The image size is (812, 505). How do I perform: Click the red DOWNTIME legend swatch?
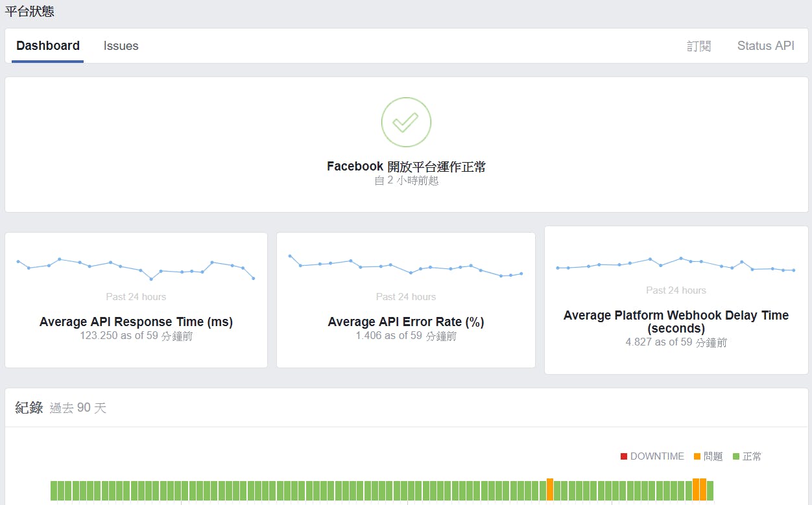624,456
